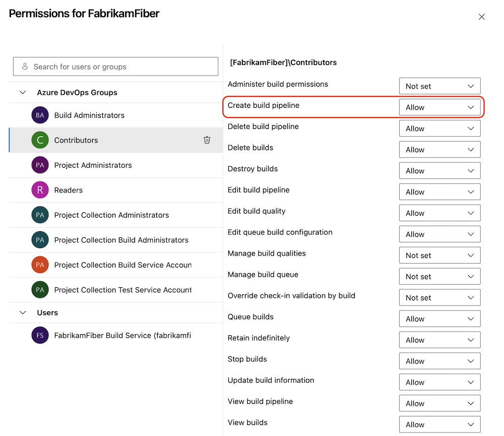The width and height of the screenshot is (504, 436).
Task: Close the Permissions for FabrikamFiber dialog
Action: [x=481, y=17]
